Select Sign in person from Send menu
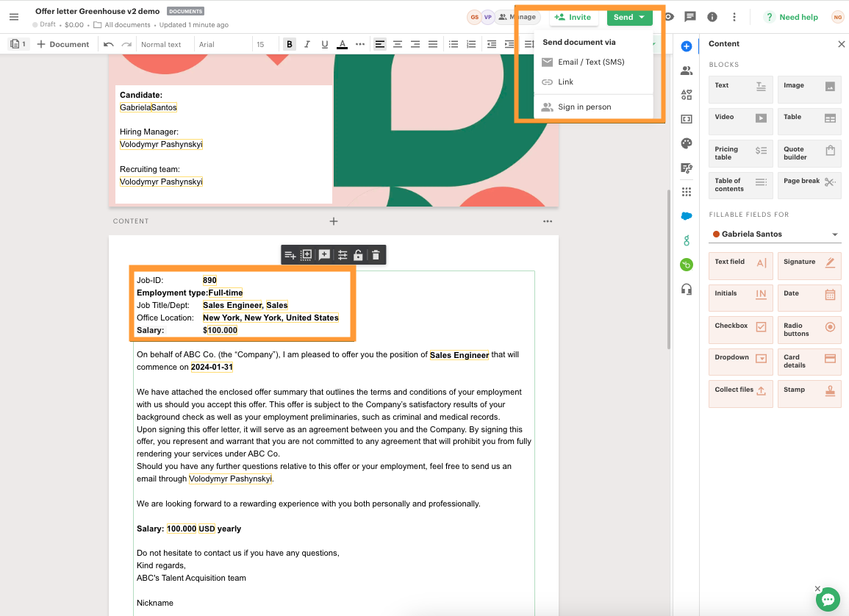The image size is (849, 616). [x=584, y=107]
